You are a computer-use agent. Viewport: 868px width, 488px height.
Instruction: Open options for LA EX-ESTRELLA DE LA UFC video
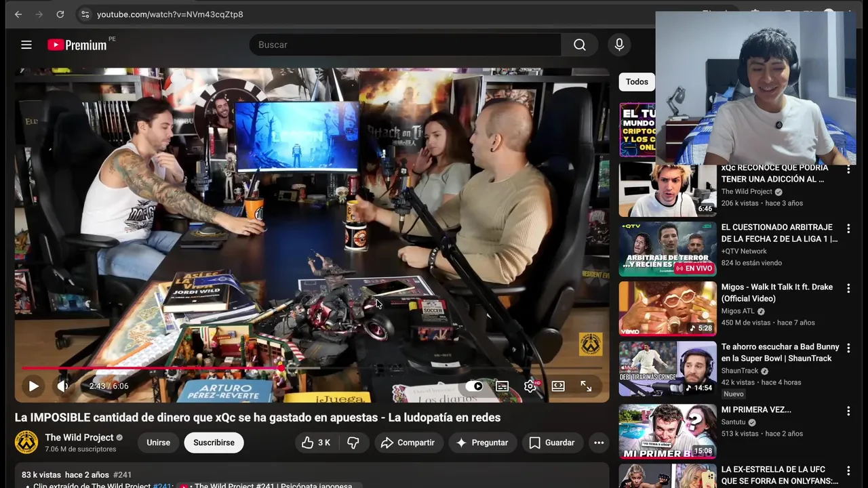click(848, 470)
